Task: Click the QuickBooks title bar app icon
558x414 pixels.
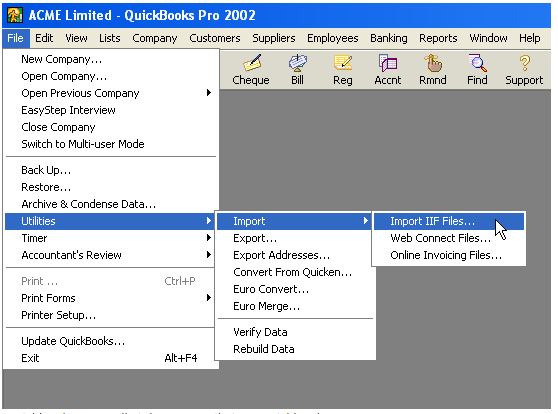Action: [x=15, y=15]
